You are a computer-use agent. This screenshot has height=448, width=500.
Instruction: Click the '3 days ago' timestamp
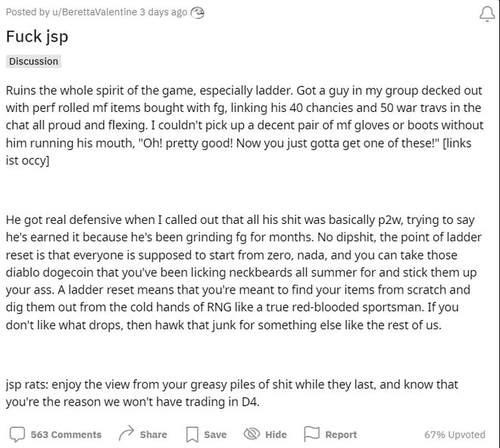(x=164, y=12)
